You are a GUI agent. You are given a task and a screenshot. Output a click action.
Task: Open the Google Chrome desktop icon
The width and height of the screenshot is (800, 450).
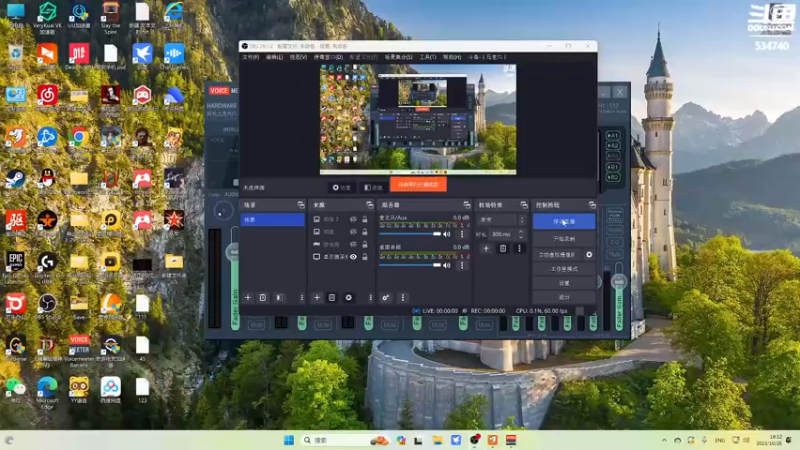pyautogui.click(x=79, y=140)
